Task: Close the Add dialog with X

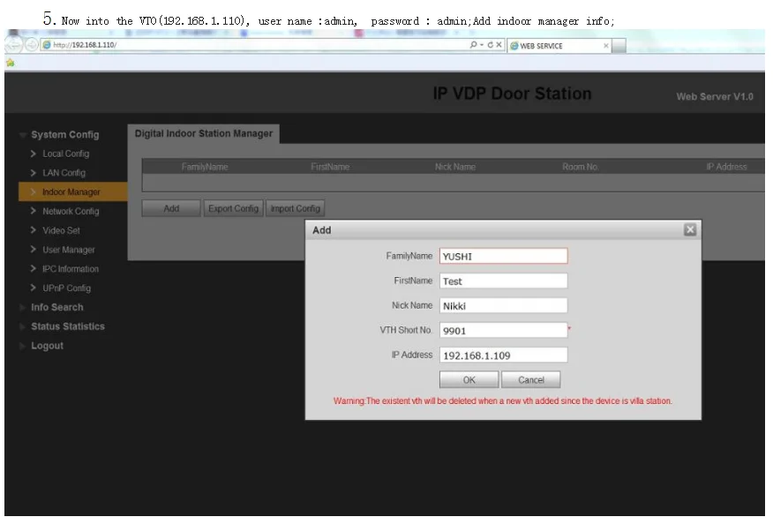Action: tap(690, 229)
